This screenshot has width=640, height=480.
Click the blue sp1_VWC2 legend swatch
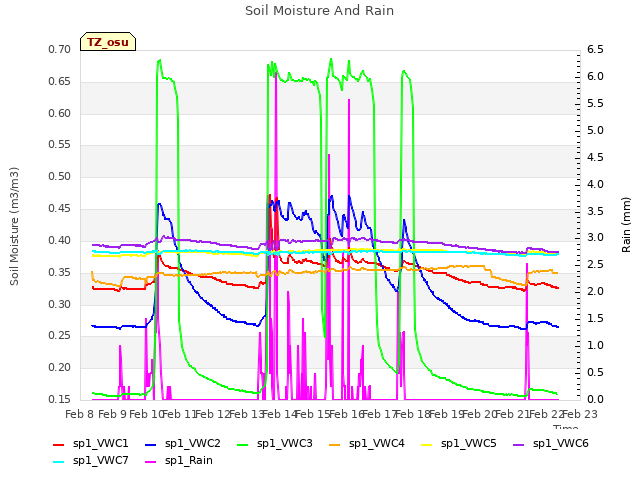[151, 444]
